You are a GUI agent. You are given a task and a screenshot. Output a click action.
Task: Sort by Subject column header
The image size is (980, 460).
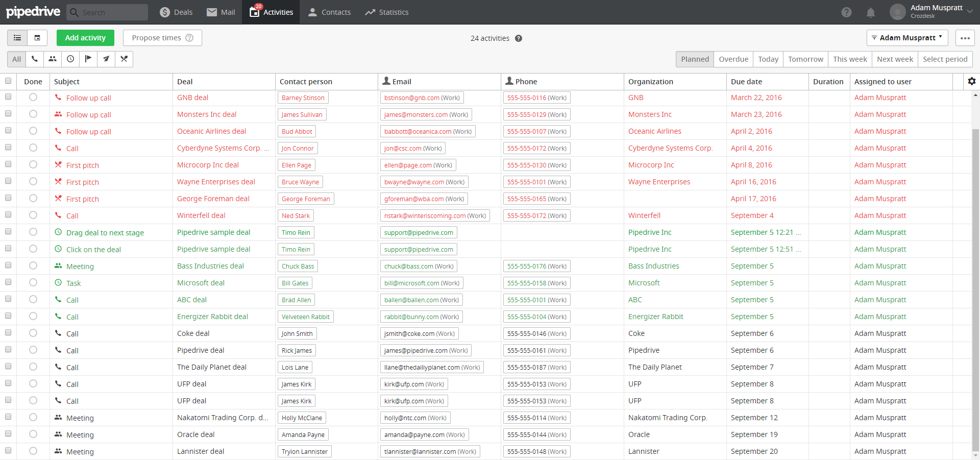coord(67,82)
